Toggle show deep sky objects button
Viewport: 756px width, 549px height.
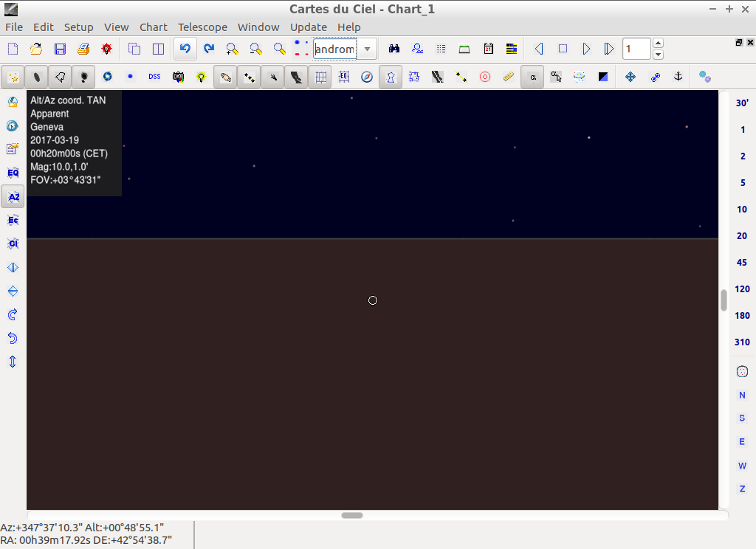37,77
